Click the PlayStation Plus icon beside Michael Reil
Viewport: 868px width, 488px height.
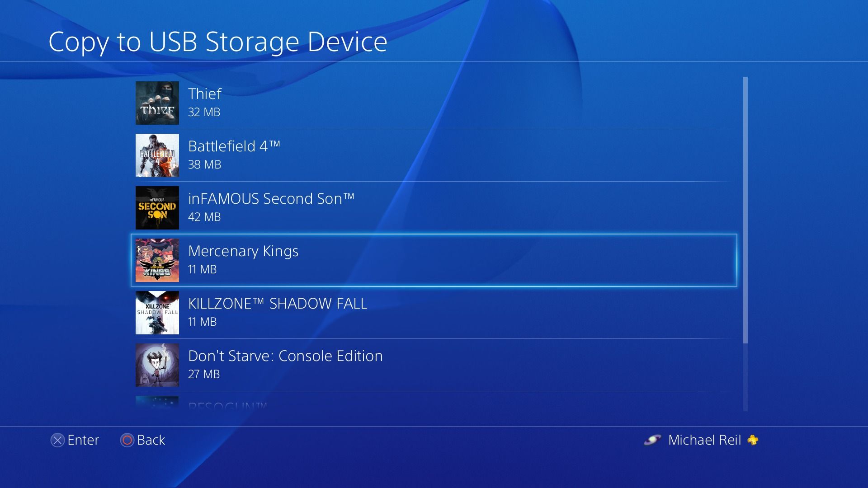(x=752, y=440)
